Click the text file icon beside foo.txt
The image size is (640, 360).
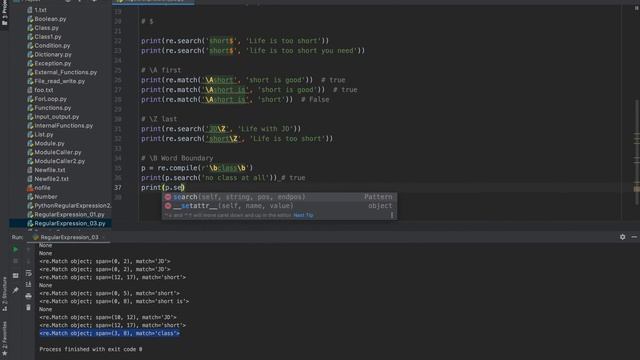pyautogui.click(x=30, y=90)
